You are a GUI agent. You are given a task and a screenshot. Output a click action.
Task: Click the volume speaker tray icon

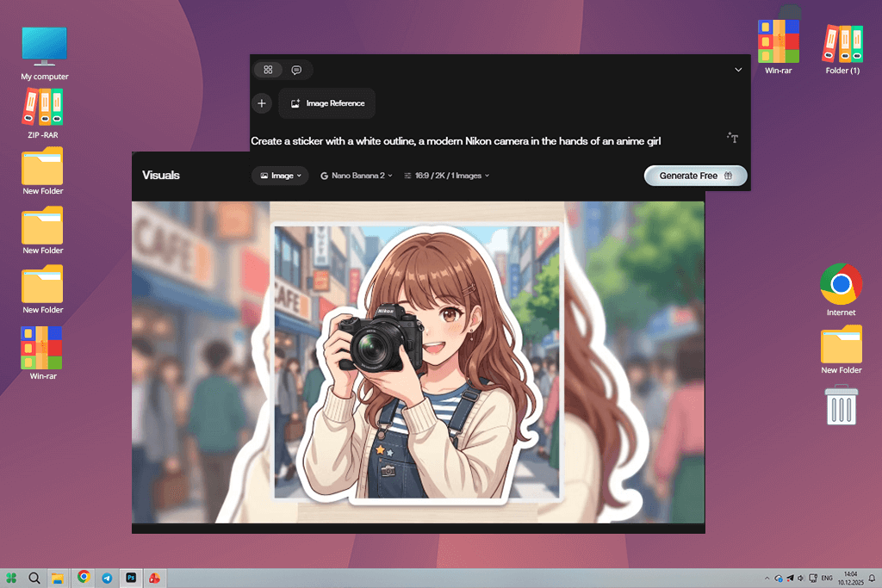[801, 578]
